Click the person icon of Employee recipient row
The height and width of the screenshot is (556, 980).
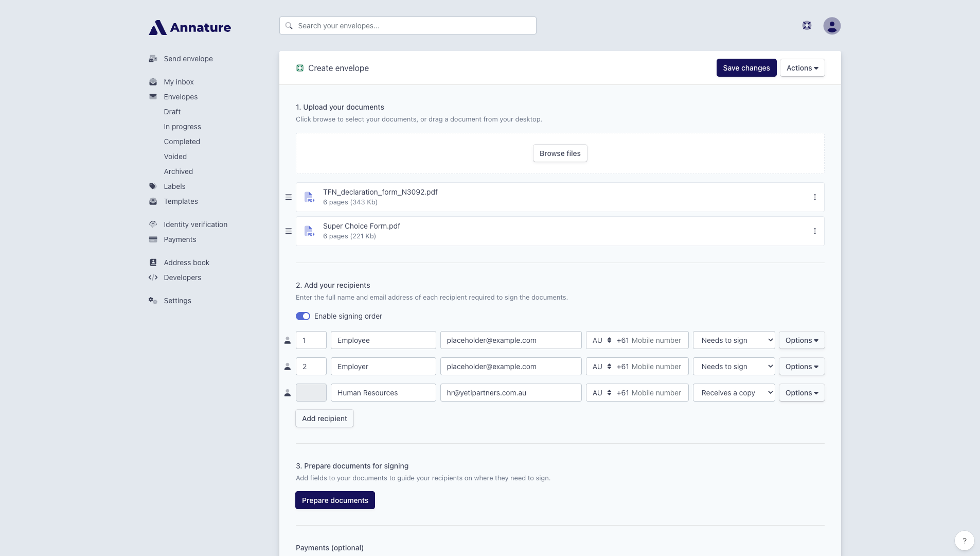coord(288,340)
